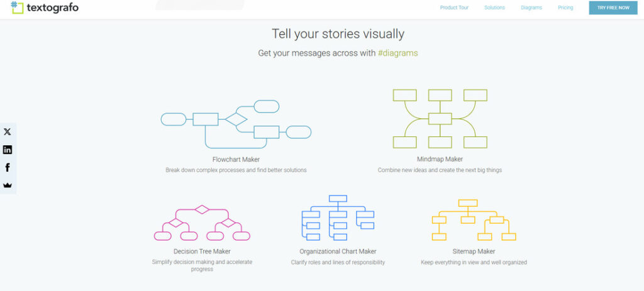Open the Diagrams menu
644x291 pixels.
pyautogui.click(x=531, y=8)
